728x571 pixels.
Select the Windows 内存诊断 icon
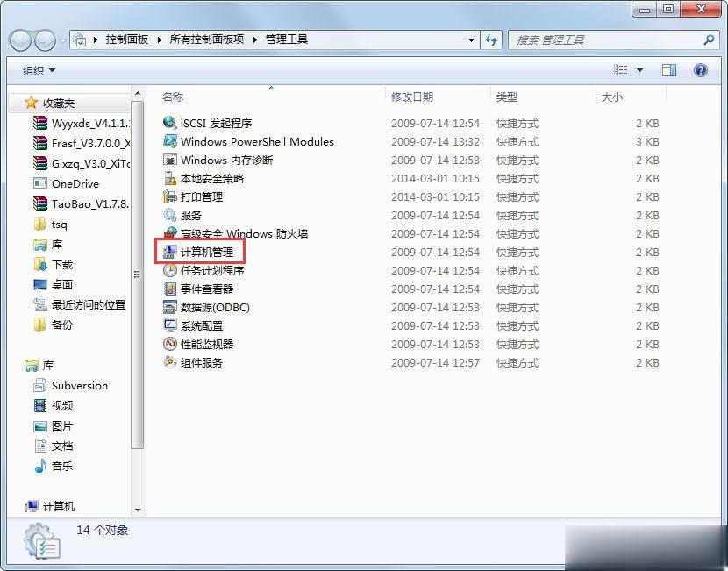coord(170,160)
